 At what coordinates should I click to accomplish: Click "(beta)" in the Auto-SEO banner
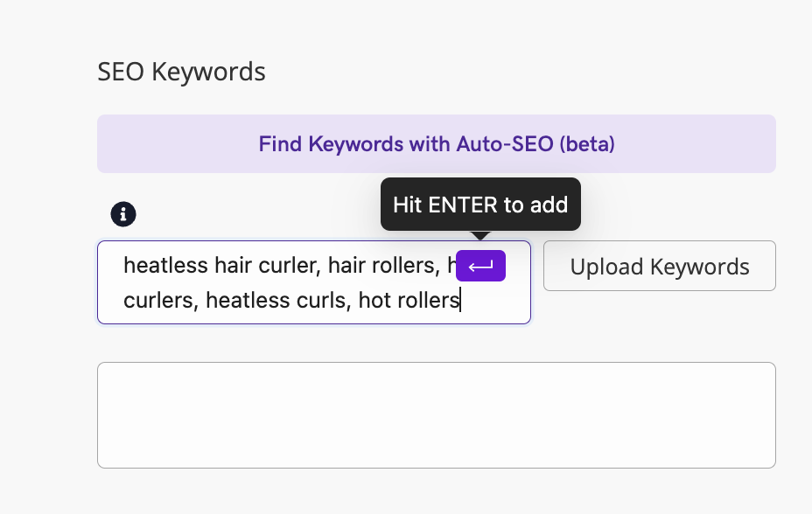pos(587,143)
